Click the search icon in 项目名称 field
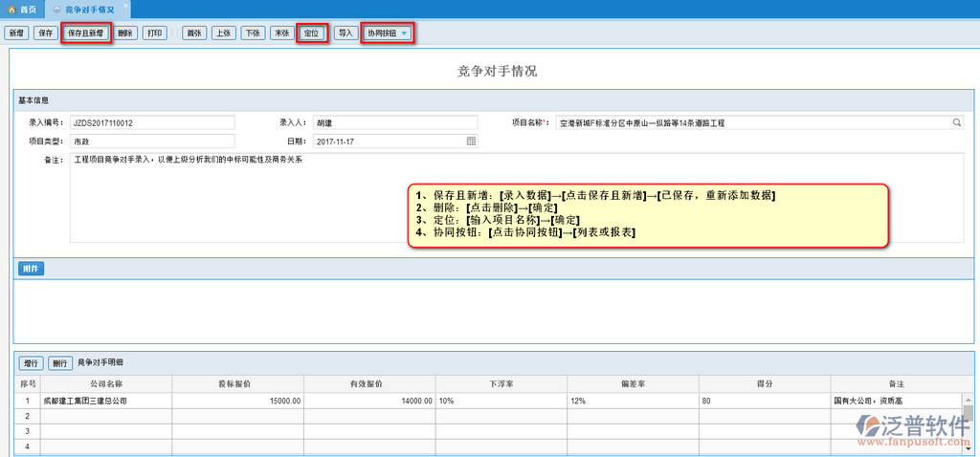 click(956, 122)
